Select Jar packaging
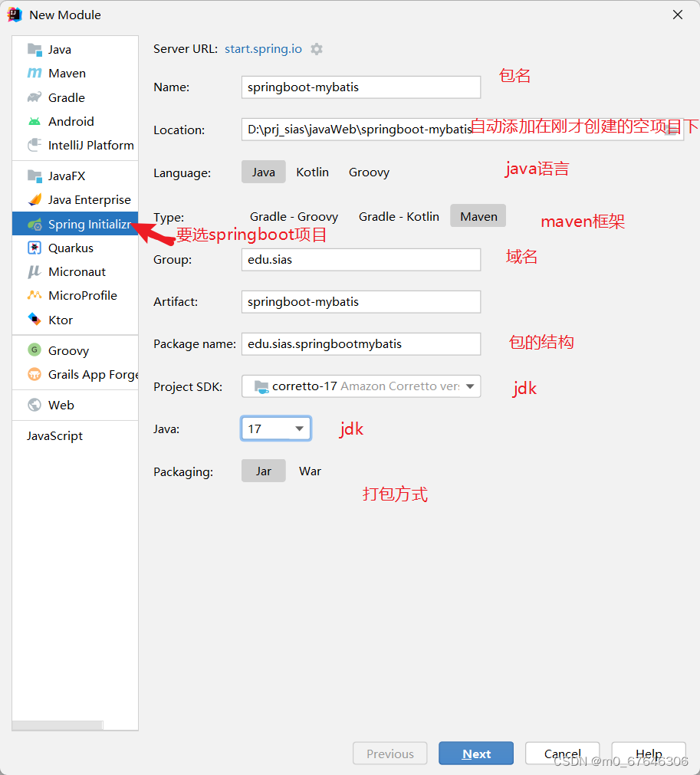Image resolution: width=700 pixels, height=775 pixels. (264, 471)
